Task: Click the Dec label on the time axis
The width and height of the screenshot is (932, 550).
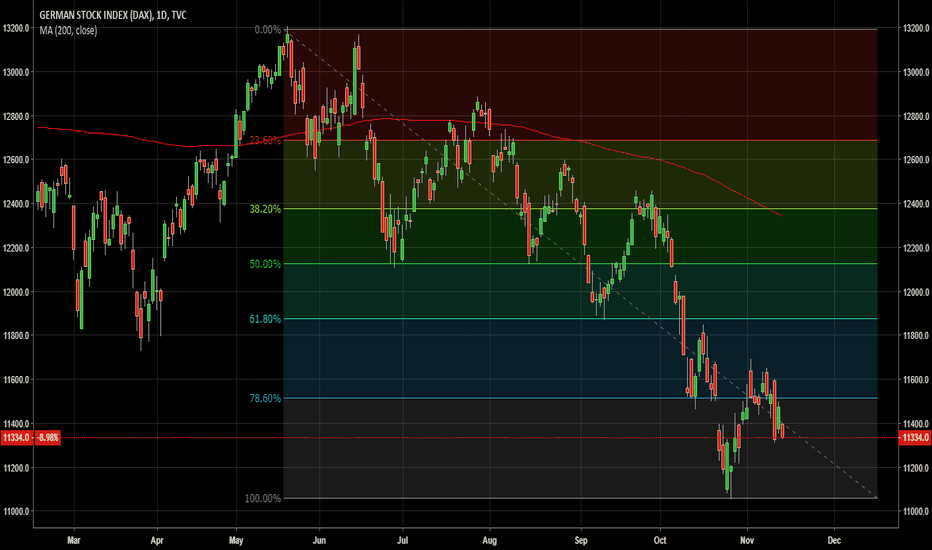Action: tap(835, 540)
